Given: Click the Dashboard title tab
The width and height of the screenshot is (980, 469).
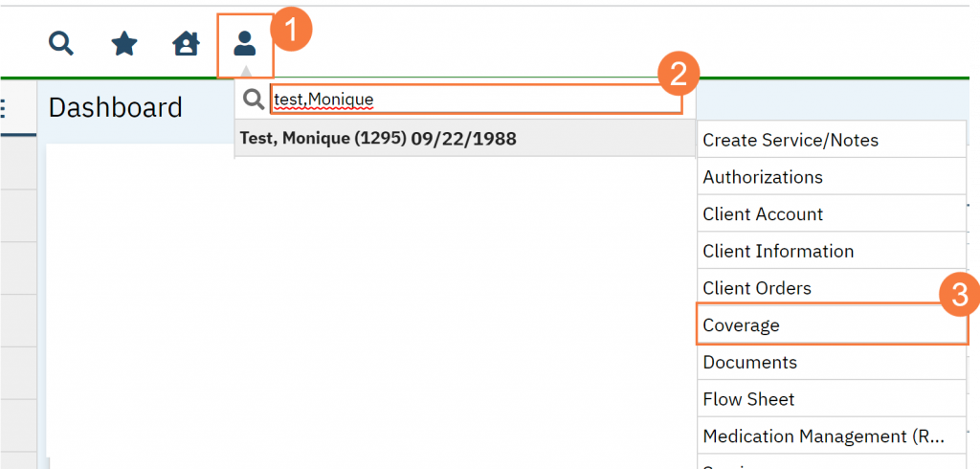Looking at the screenshot, I should (x=116, y=107).
